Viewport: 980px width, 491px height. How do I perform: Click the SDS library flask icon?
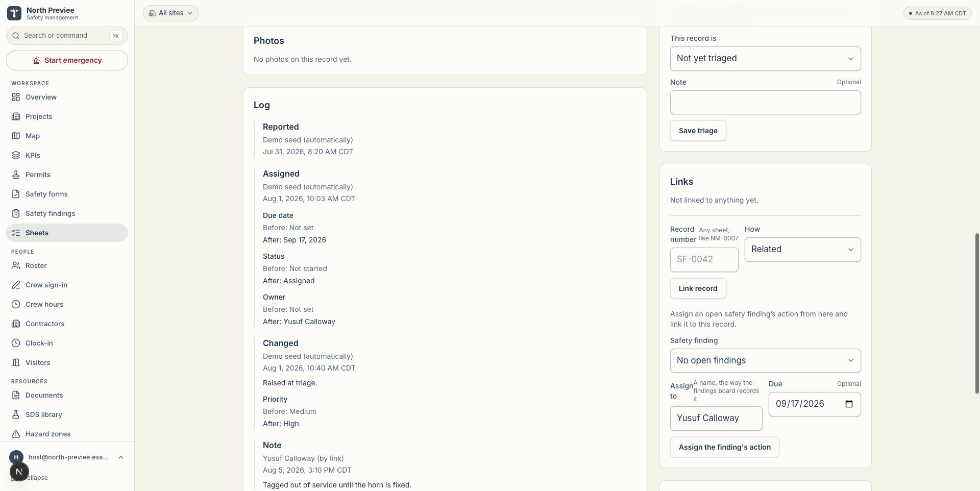pos(16,414)
